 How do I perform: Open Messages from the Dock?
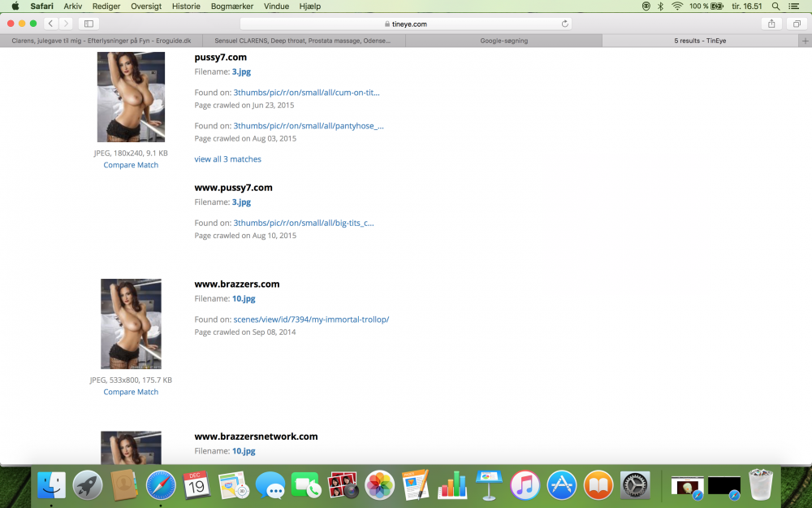270,486
